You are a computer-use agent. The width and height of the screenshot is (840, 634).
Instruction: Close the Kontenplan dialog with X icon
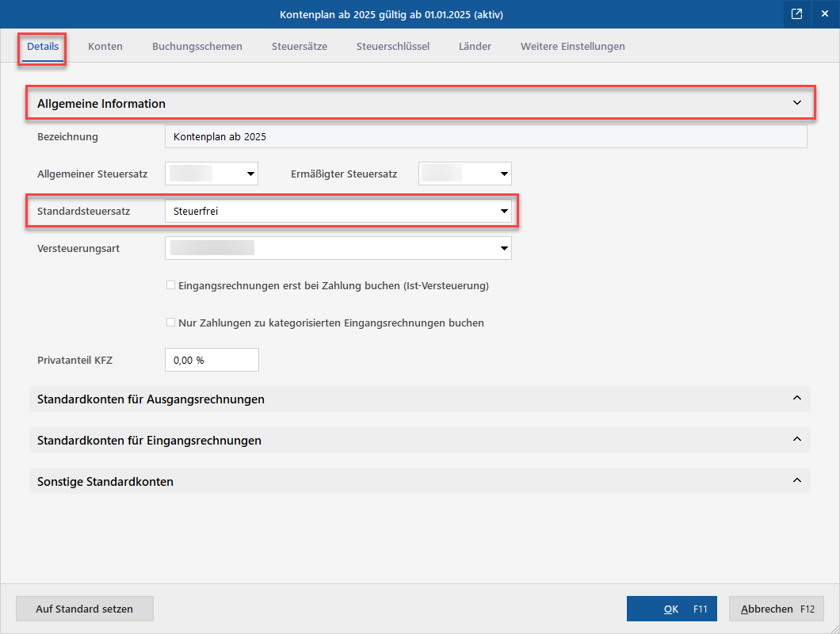825,14
